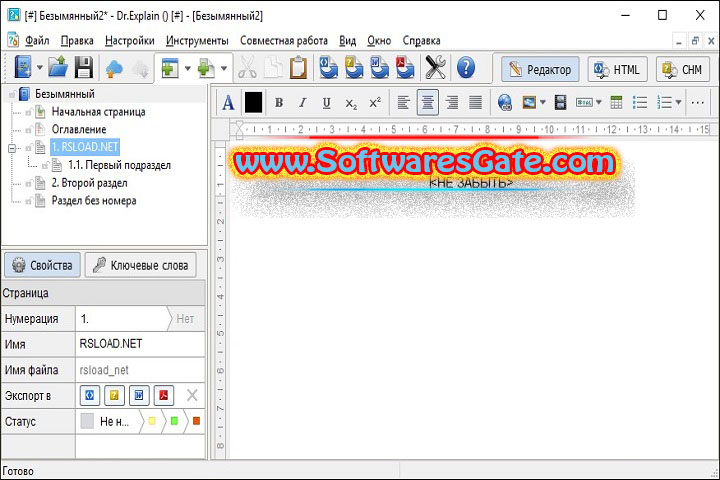Toggle bold formatting
The height and width of the screenshot is (480, 720).
pos(279,102)
